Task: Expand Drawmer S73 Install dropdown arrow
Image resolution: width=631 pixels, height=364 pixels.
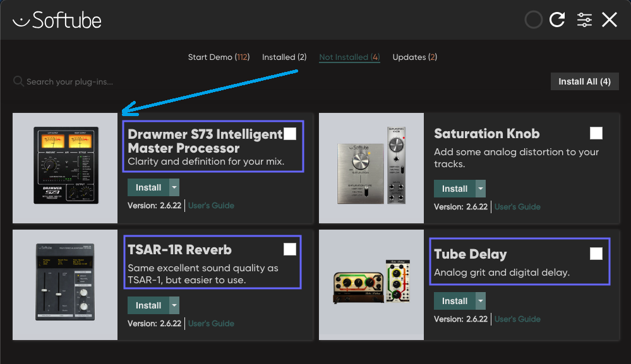Action: 174,187
